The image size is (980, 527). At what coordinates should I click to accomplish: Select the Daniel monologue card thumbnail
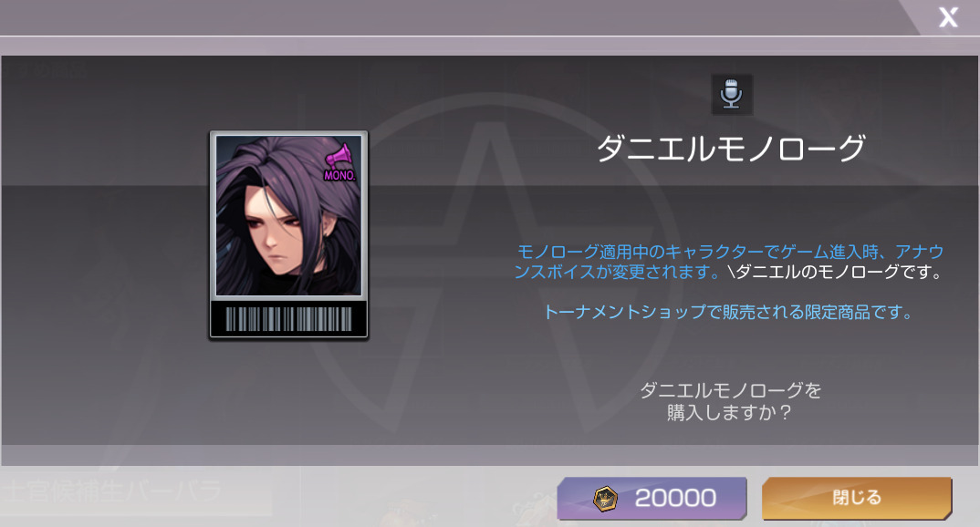click(288, 234)
